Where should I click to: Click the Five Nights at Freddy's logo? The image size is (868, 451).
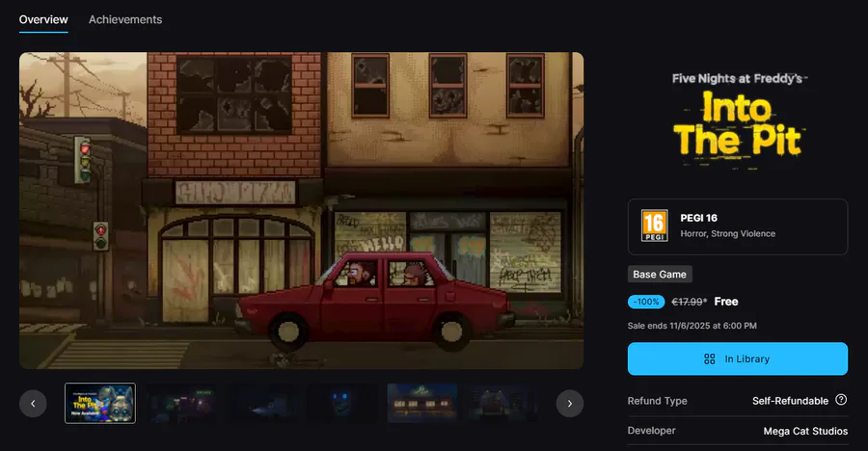(738, 120)
